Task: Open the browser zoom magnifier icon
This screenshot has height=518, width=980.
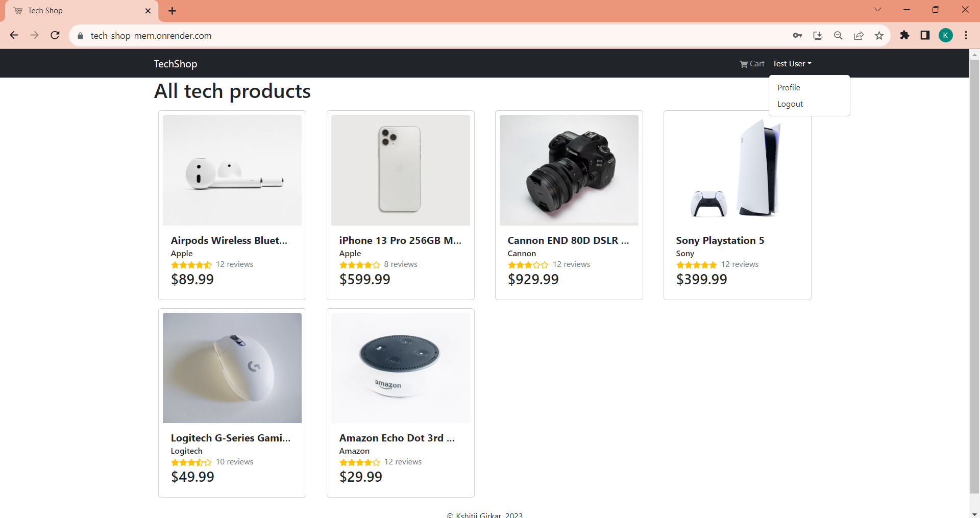Action: (838, 35)
